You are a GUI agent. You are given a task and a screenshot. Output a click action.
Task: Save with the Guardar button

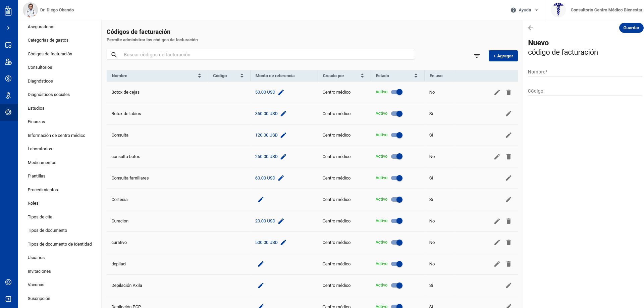click(x=631, y=28)
